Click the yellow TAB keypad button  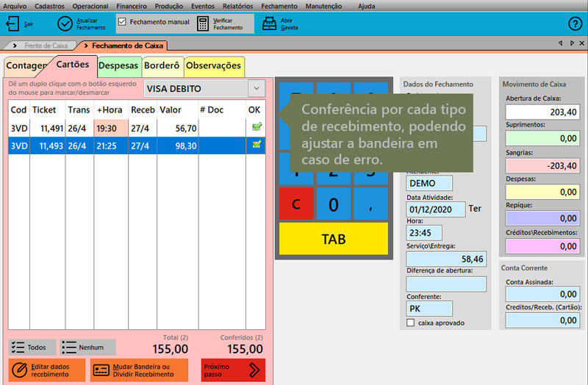tap(334, 239)
